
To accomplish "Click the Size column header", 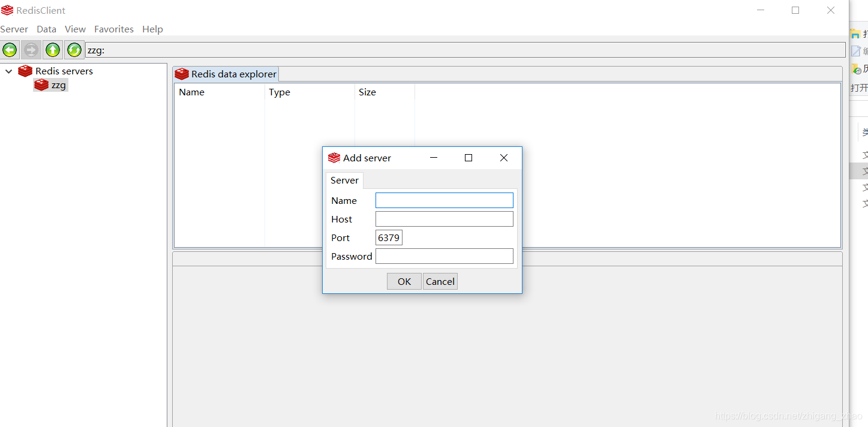I will coord(385,92).
